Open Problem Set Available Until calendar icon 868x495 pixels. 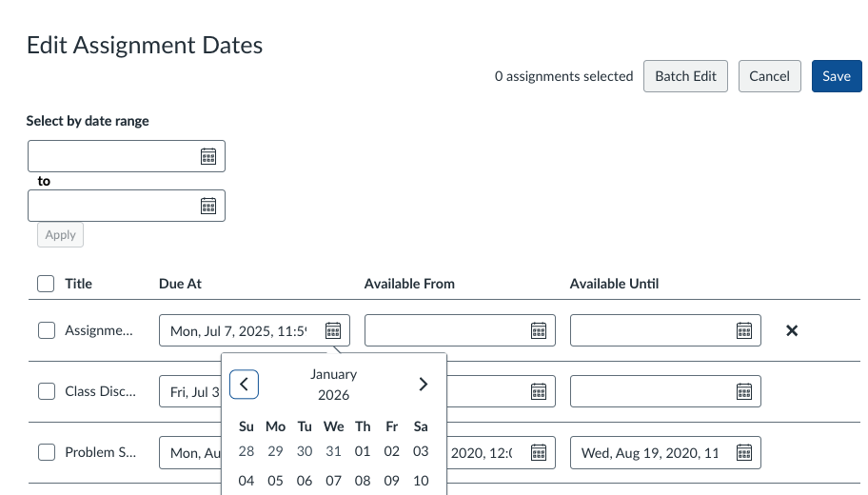(x=744, y=453)
